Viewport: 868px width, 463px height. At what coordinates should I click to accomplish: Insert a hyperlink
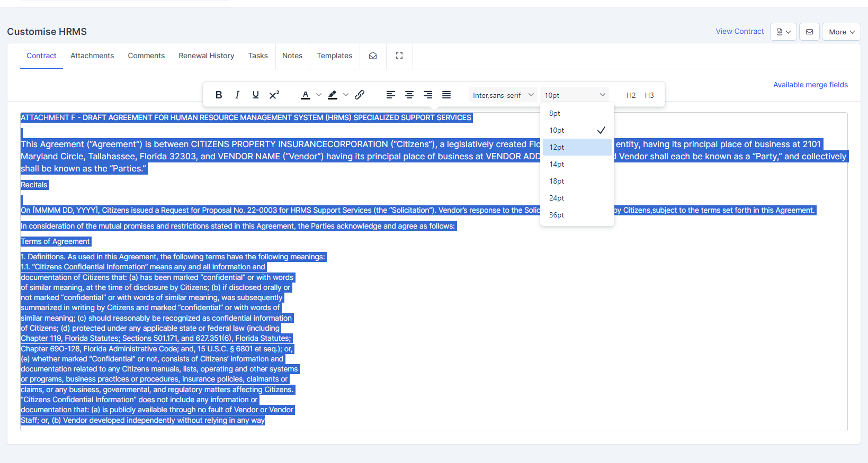pos(360,95)
